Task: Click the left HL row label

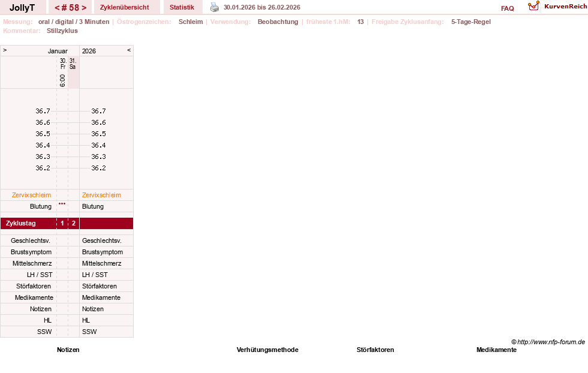Action: 47,320
